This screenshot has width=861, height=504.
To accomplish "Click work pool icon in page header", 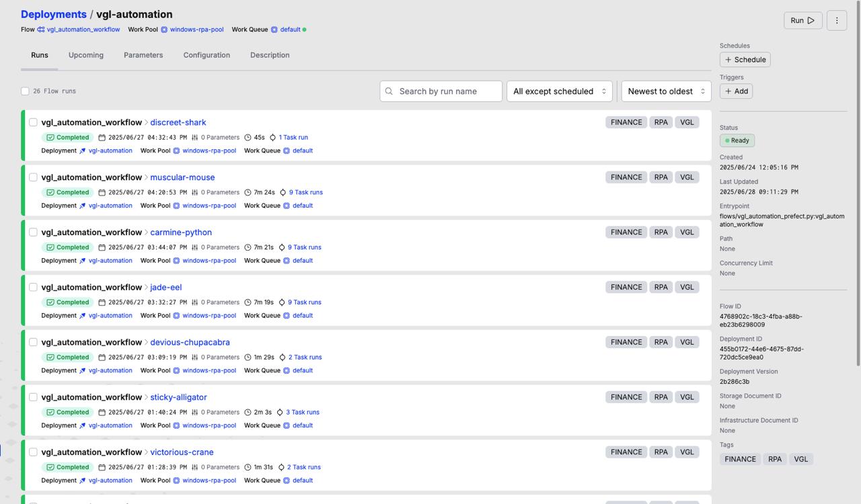I will [x=164, y=30].
